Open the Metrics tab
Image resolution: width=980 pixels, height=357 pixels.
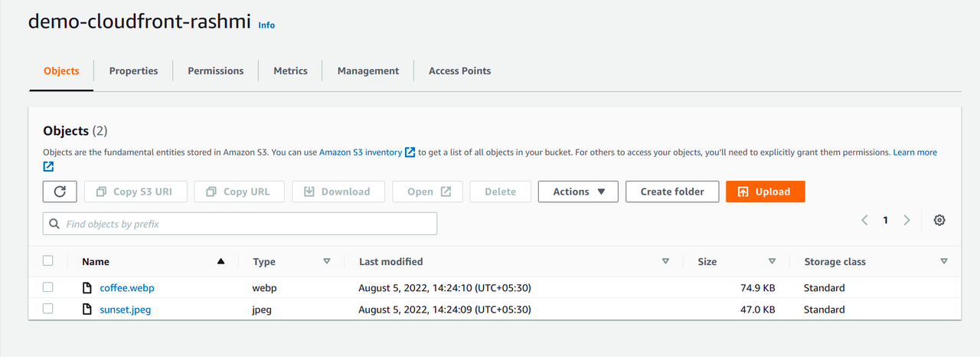pos(291,70)
